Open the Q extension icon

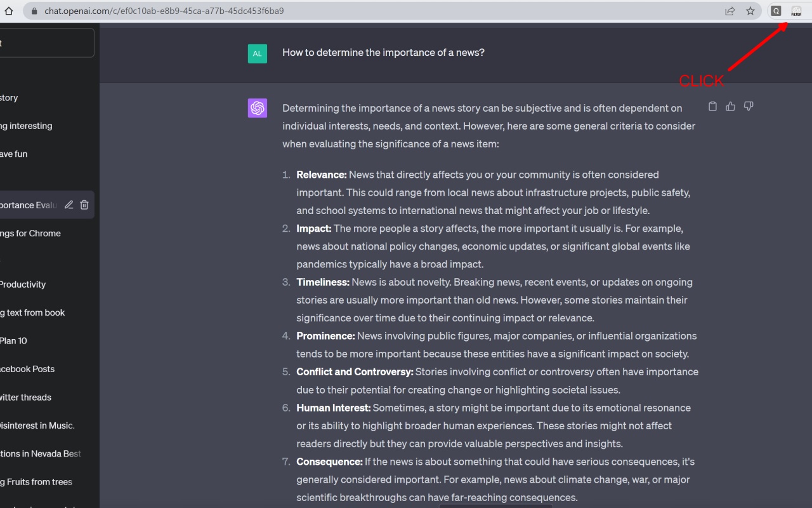click(x=776, y=11)
